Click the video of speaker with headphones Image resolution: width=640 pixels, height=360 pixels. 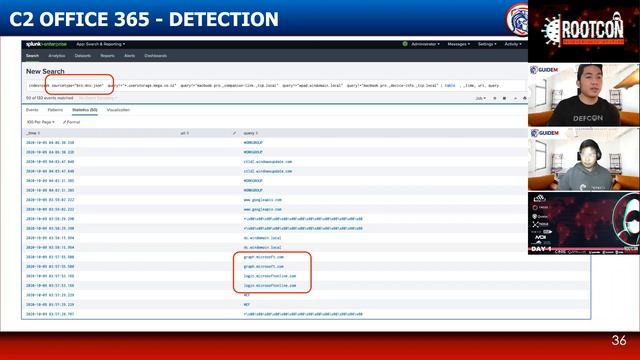pos(584,159)
